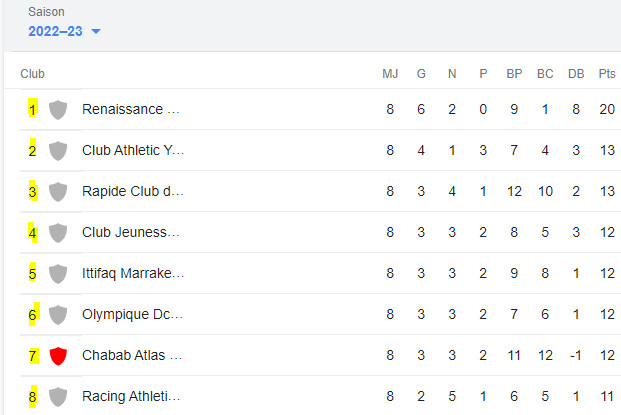Select the Chabab Atlas team name

point(131,355)
